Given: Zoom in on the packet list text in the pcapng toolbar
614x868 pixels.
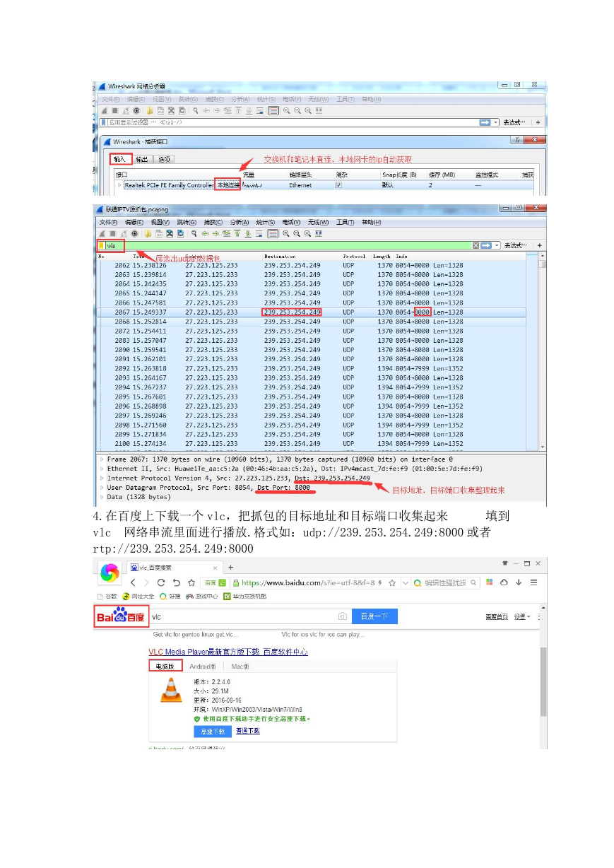Looking at the screenshot, I should coord(286,233).
